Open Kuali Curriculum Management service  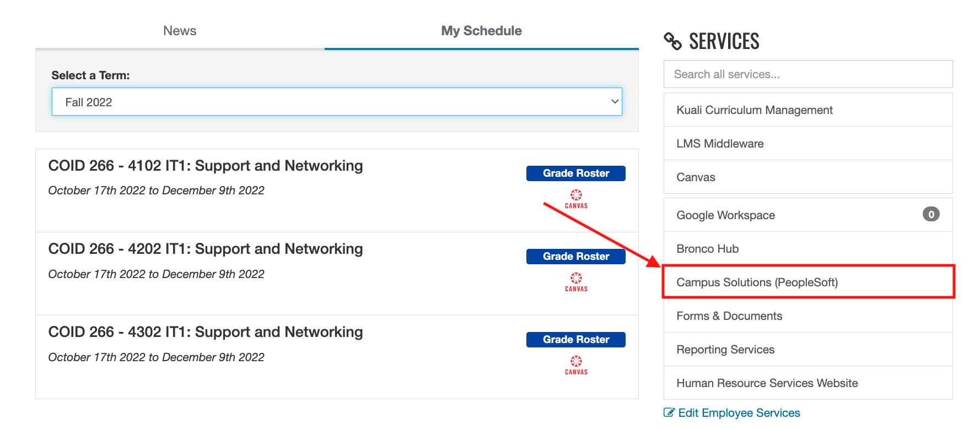pyautogui.click(x=808, y=110)
